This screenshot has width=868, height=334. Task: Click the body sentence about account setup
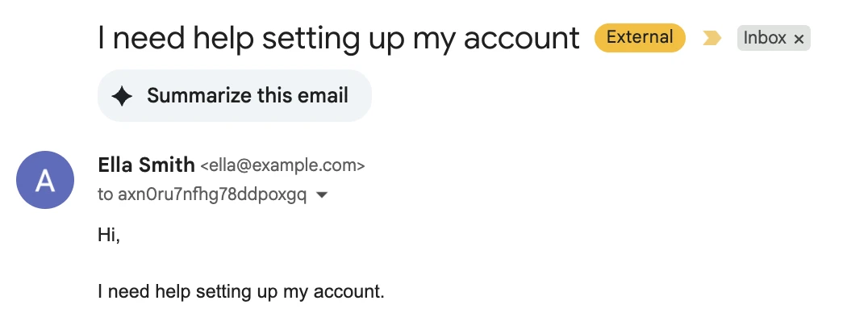tap(241, 290)
